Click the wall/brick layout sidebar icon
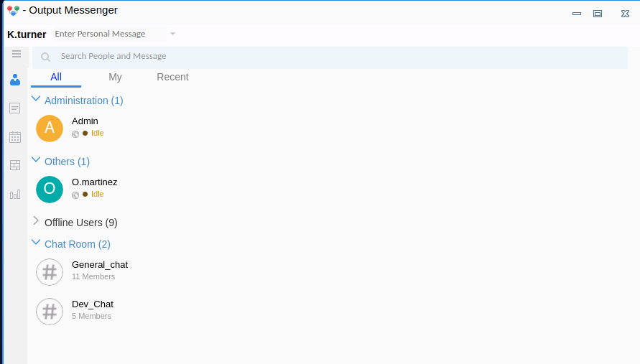The width and height of the screenshot is (640, 364). pos(15,165)
